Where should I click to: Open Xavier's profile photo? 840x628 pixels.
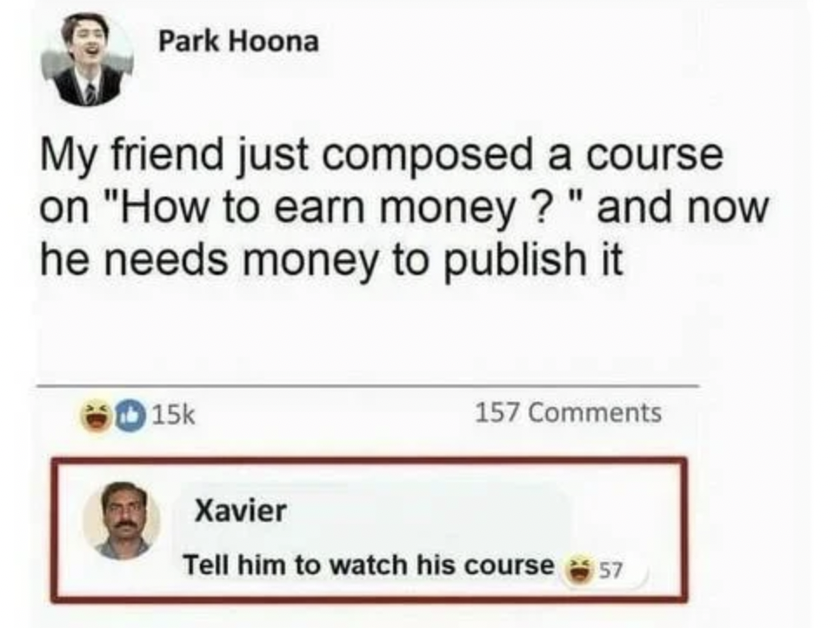tap(122, 521)
